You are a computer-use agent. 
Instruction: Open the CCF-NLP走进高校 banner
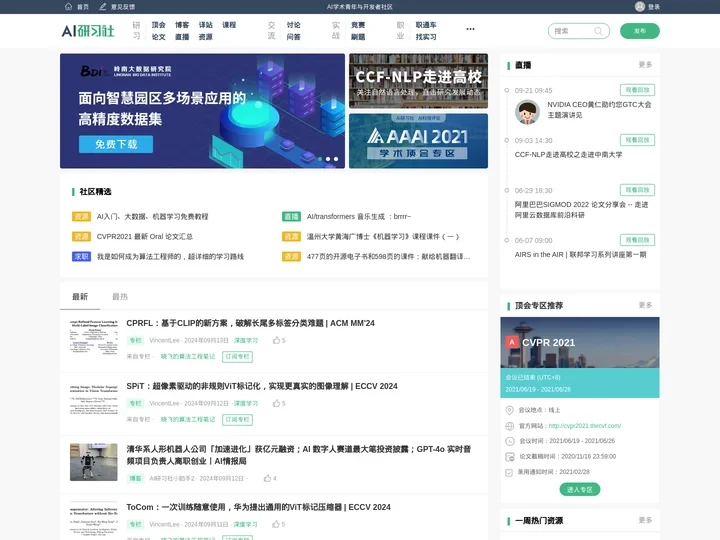(418, 81)
